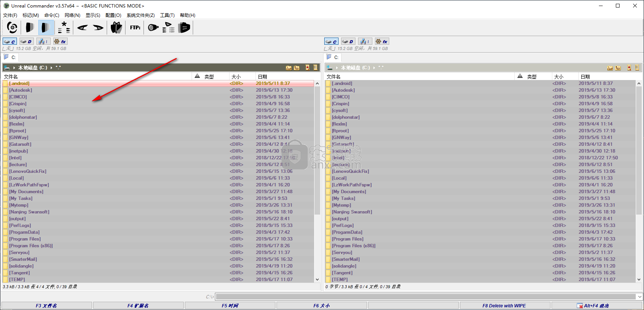Click left panel sort triangle indicator
Viewport: 644px width, 310px height.
click(x=197, y=76)
